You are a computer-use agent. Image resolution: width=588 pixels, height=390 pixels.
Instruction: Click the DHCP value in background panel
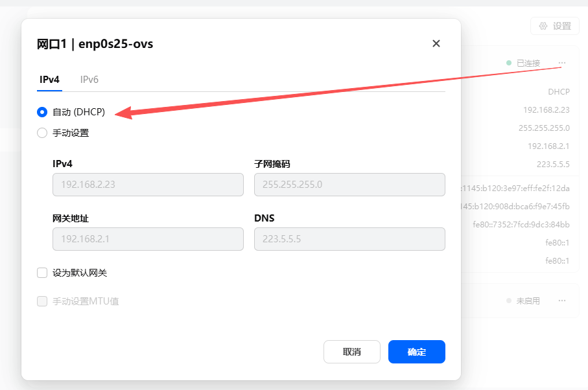558,92
